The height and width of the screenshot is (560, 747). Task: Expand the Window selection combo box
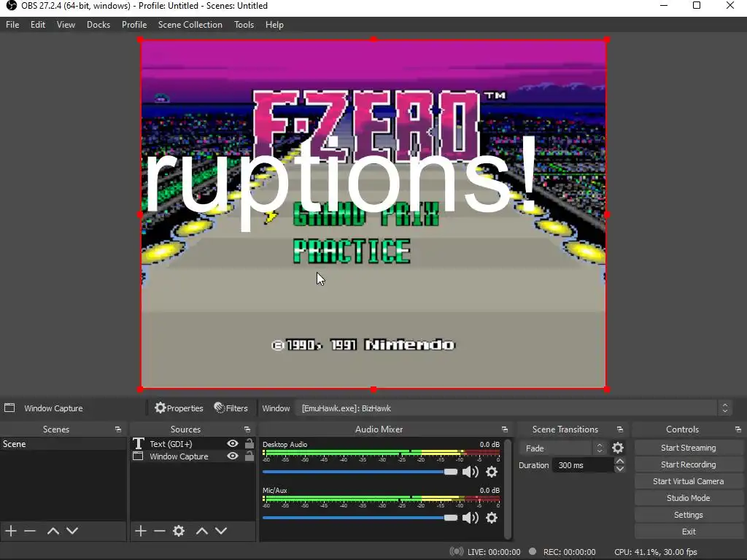point(514,408)
